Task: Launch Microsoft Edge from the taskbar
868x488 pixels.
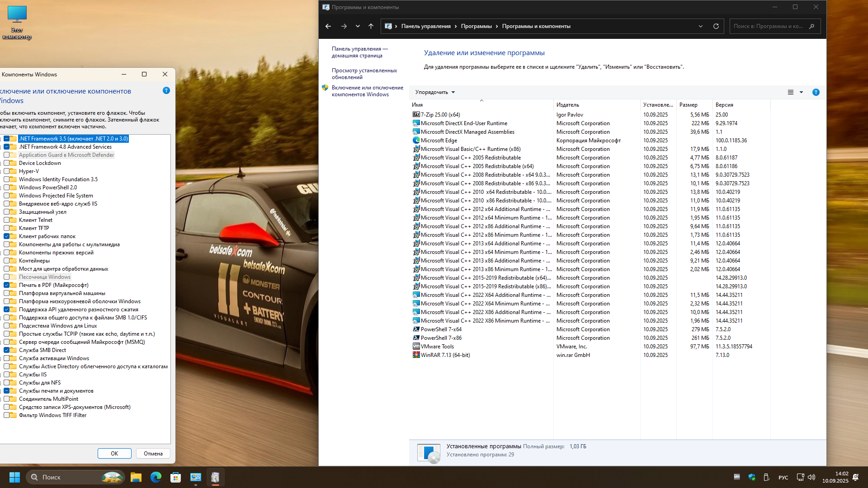Action: tap(156, 477)
